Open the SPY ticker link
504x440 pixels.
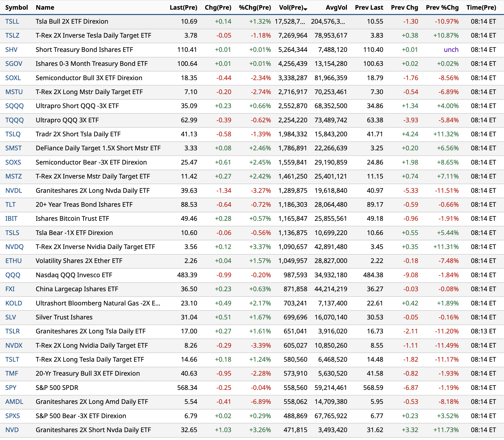tap(11, 388)
